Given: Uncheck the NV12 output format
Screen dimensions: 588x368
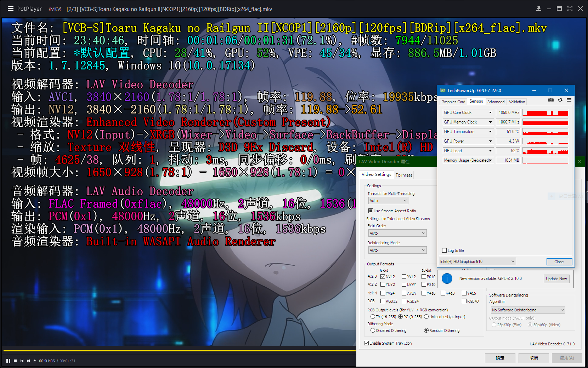Looking at the screenshot, I should 383,277.
